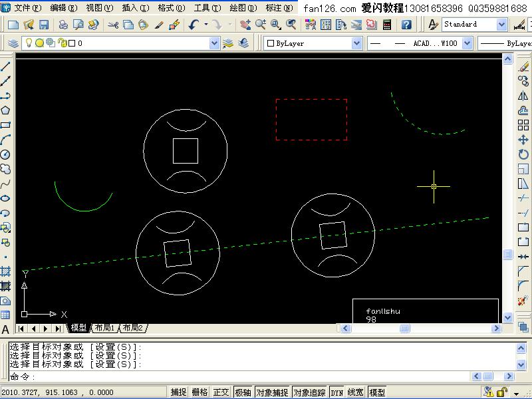Open the status bar tray menu arrow

coord(517,394)
